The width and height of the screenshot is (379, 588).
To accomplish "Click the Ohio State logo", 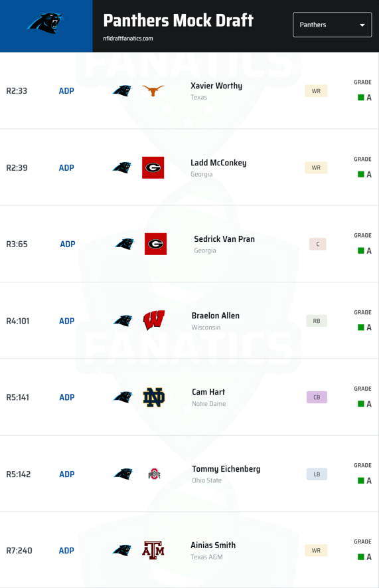I will (x=154, y=474).
